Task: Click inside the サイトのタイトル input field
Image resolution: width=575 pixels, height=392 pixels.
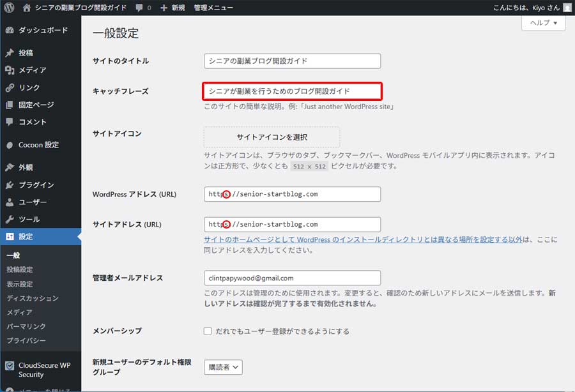Action: point(291,61)
